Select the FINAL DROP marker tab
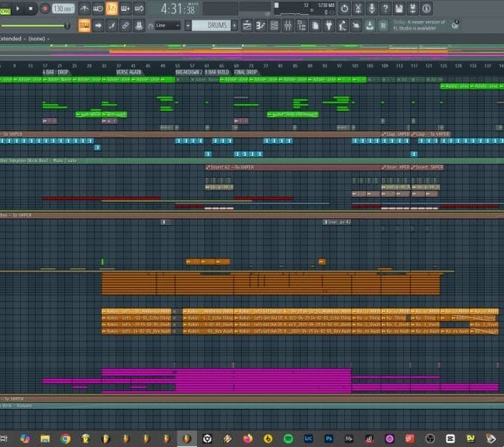The width and height of the screenshot is (504, 447). point(246,72)
